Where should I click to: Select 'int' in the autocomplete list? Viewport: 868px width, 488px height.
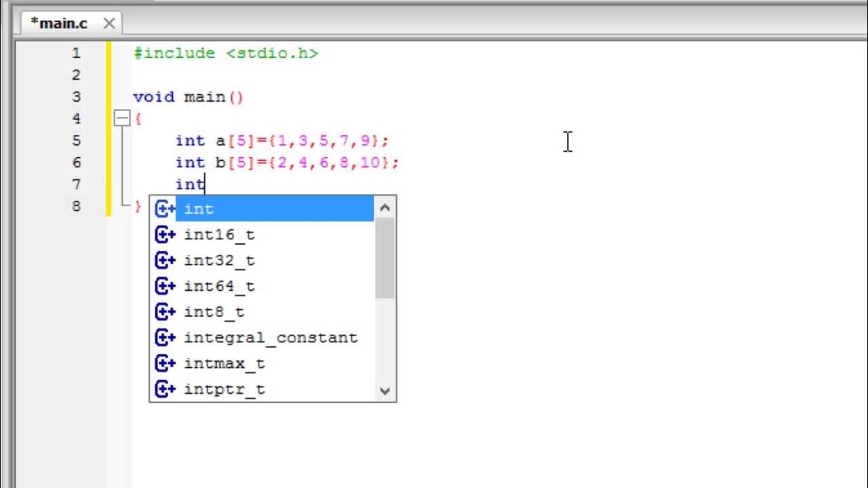(x=275, y=209)
